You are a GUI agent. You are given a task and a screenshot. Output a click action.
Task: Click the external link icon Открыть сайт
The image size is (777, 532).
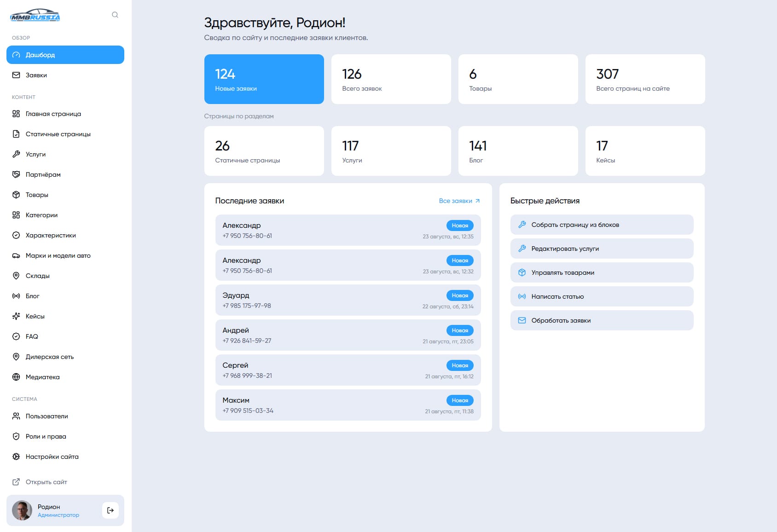[x=16, y=482]
